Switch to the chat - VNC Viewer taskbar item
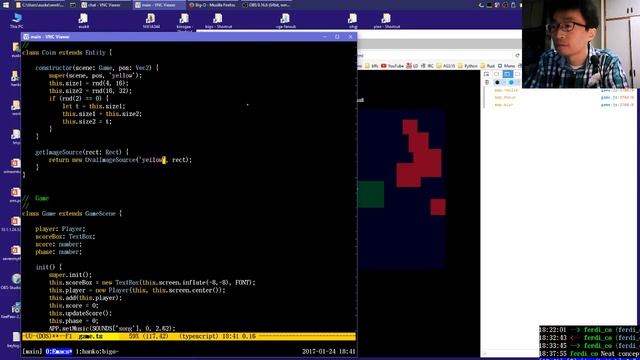Viewport: 640px width, 360px height. [105, 5]
